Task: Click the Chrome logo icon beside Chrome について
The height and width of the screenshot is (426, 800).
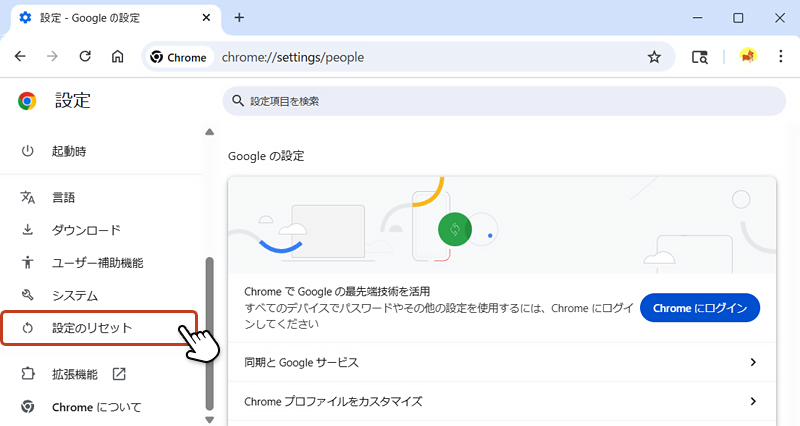Action: coord(28,407)
